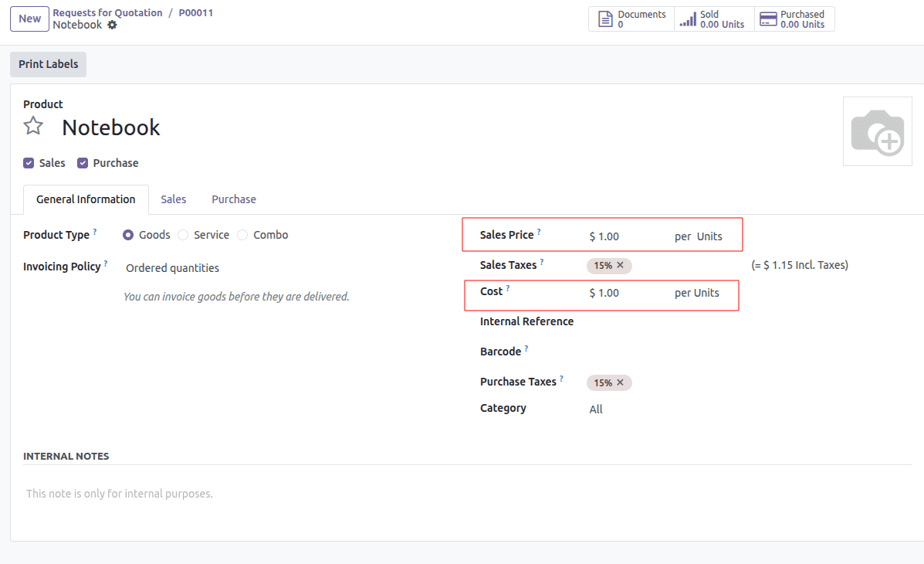The height and width of the screenshot is (564, 924).
Task: Switch to the Purchase tab
Action: tap(233, 199)
